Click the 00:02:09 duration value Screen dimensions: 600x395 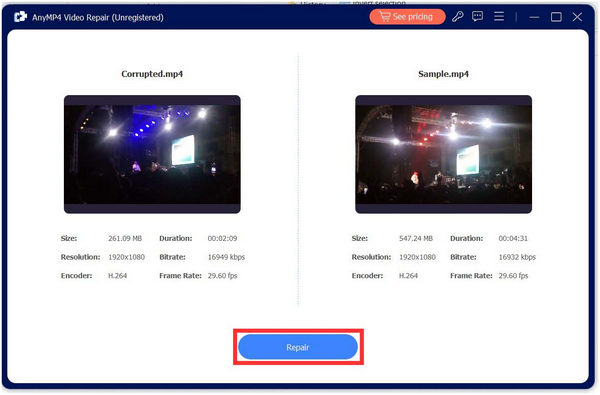click(x=222, y=238)
